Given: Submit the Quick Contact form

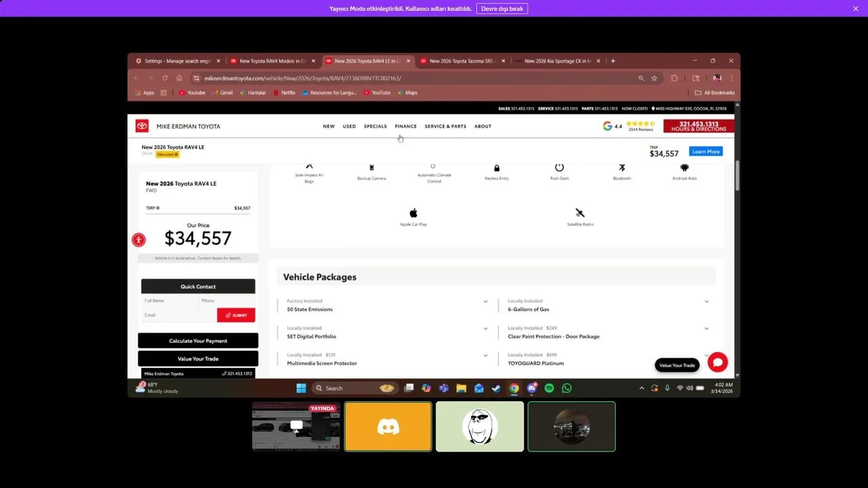Looking at the screenshot, I should 236,315.
